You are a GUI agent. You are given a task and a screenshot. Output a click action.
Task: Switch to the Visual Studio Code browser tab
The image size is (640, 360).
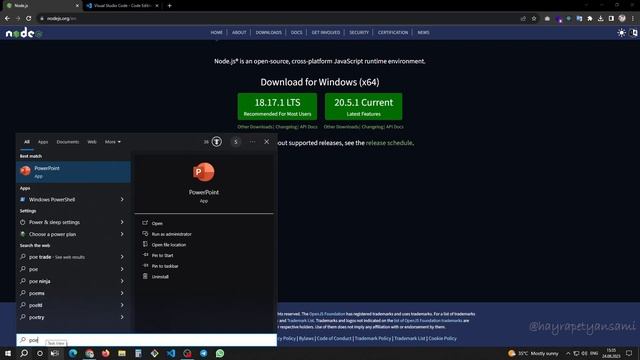click(x=122, y=6)
